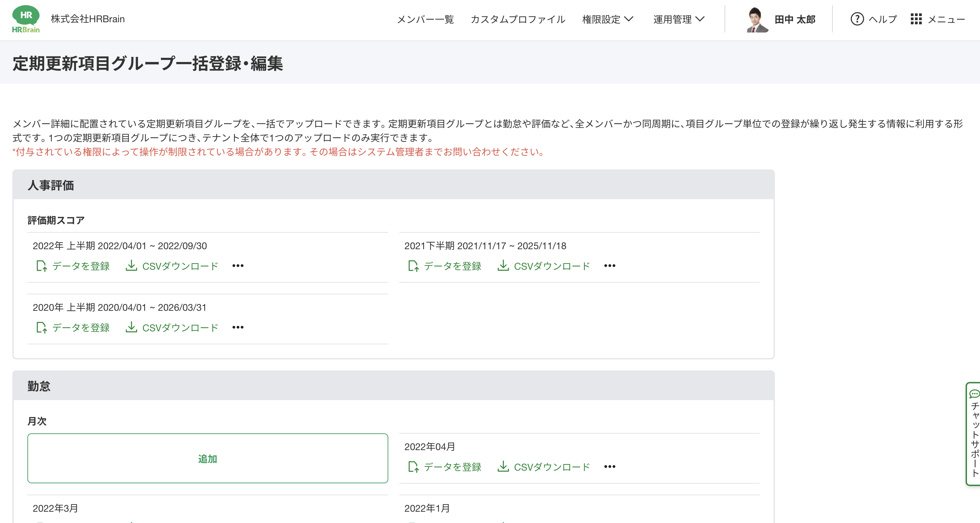
Task: Click CSV download icon for 2021下半期
Action: (503, 266)
